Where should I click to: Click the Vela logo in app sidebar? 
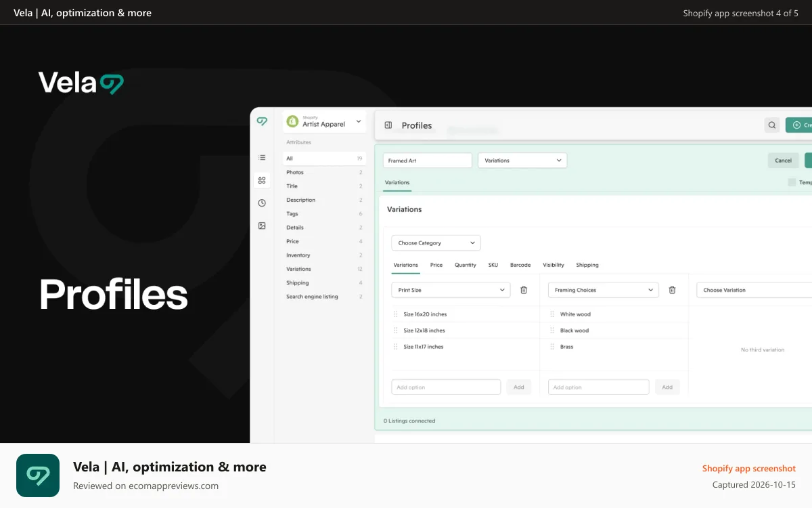click(x=262, y=121)
